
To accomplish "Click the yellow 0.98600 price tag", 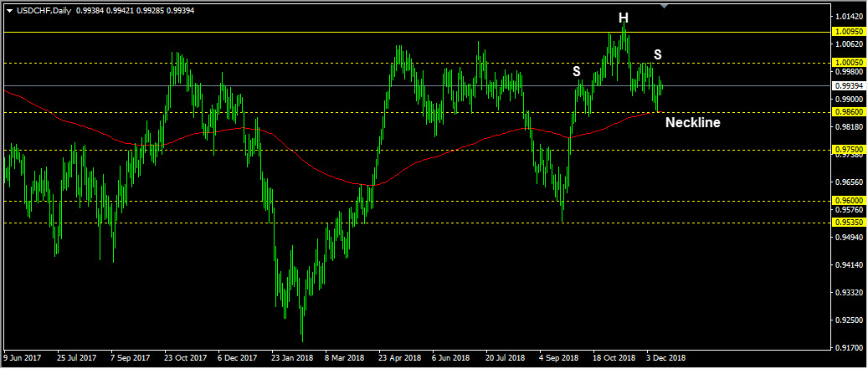I will [848, 112].
